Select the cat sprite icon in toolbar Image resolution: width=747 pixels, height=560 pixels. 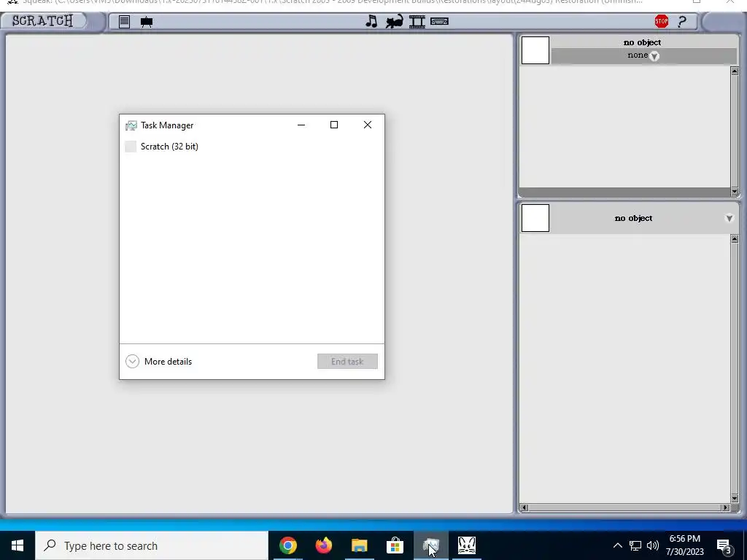pyautogui.click(x=395, y=21)
